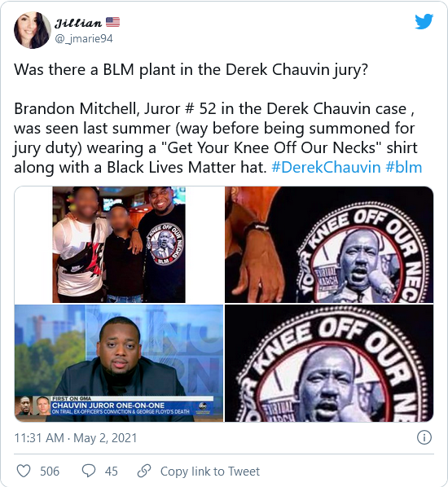Click the Jillian display name
This screenshot has width=448, height=487.
point(78,23)
